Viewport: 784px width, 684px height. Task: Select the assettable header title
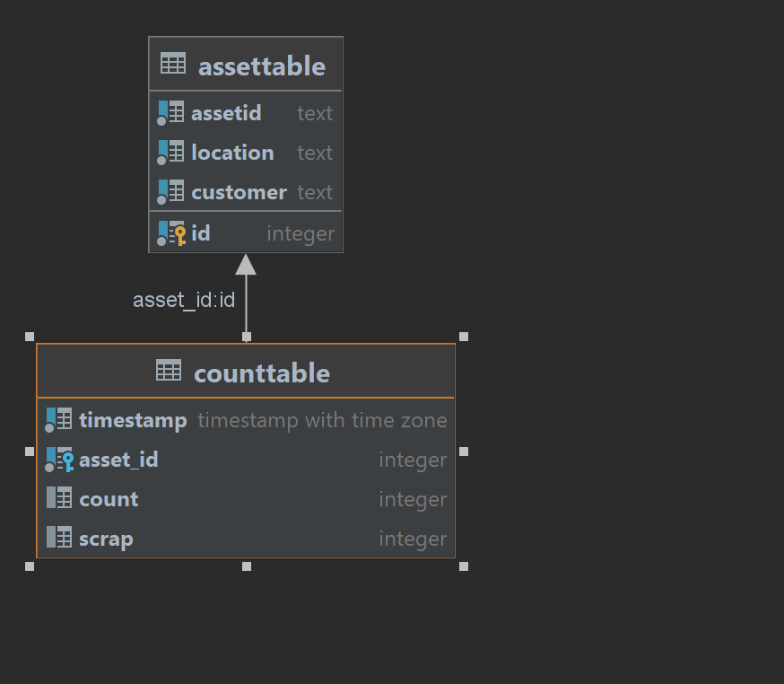261,66
